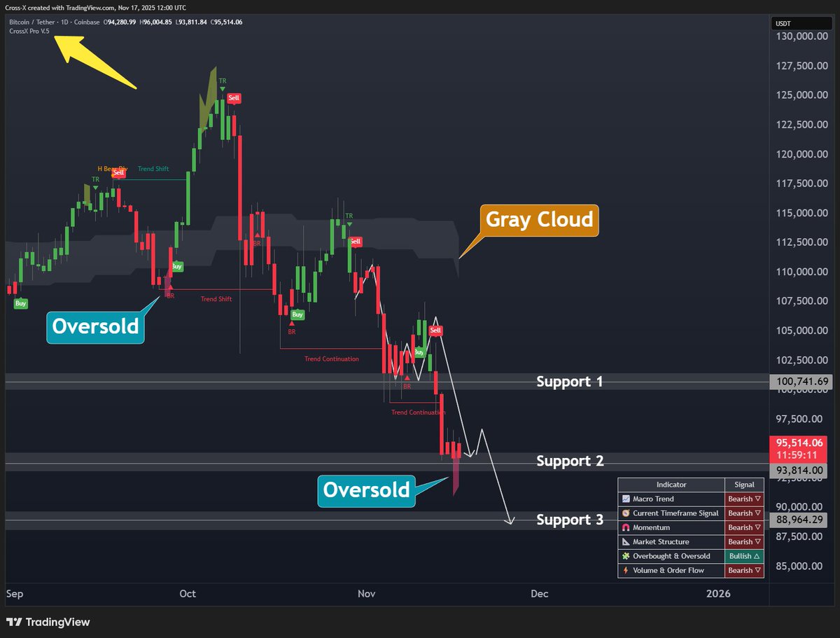Click the 105,000.00 price axis label
The image size is (840, 638).
[x=801, y=331]
